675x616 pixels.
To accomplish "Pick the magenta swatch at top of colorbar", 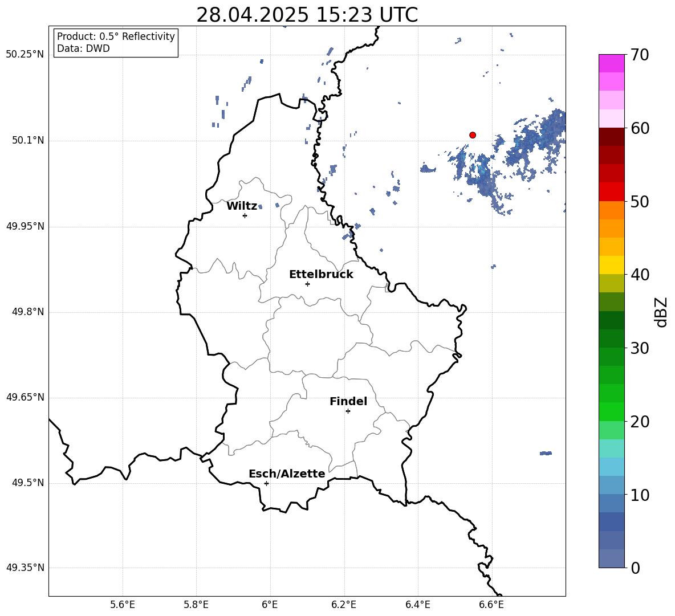I will point(612,63).
